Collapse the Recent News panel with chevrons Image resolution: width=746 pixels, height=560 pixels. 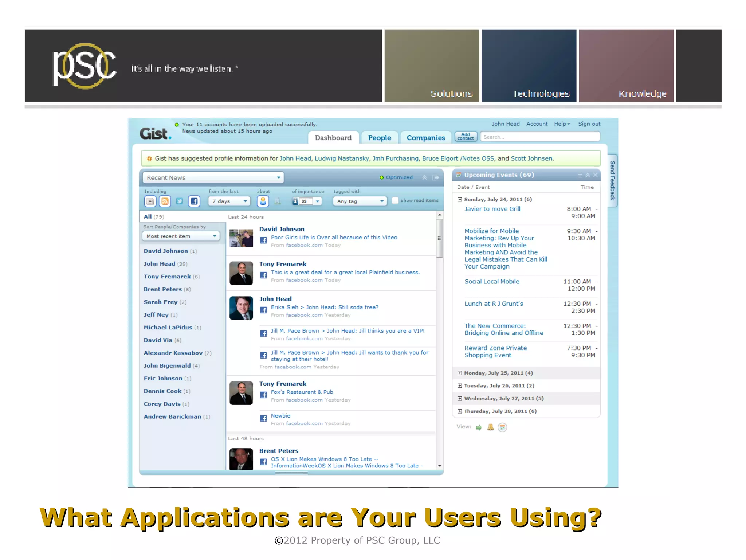pos(424,177)
